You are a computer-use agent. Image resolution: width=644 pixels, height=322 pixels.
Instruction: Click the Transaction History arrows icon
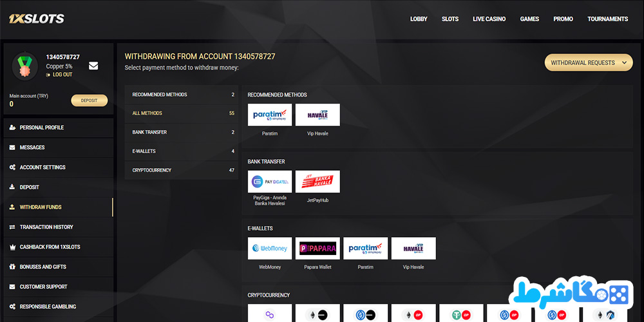(x=12, y=227)
